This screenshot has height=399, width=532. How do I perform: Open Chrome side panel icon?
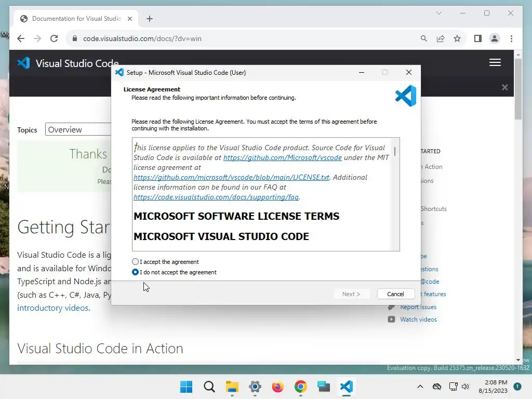pos(478,38)
